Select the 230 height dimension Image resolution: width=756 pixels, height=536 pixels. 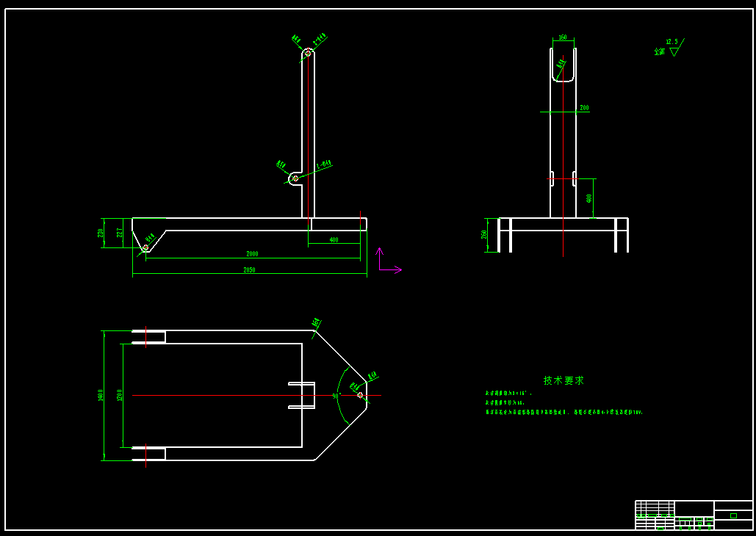[x=100, y=233]
